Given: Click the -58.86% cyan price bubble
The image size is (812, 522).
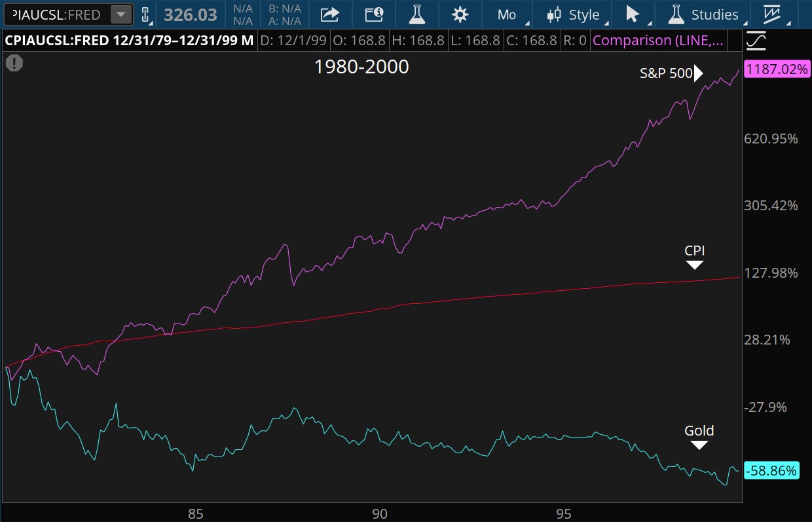Looking at the screenshot, I should [772, 470].
